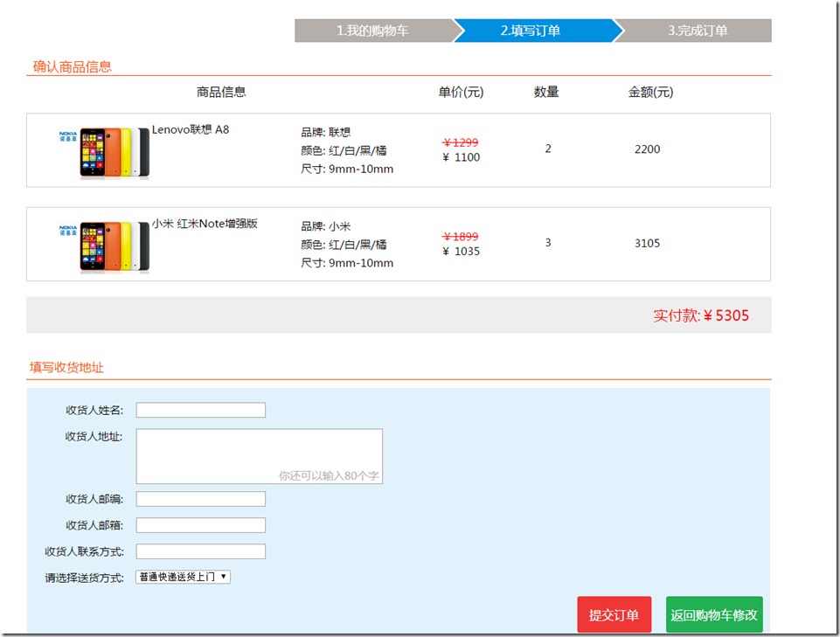Click the 请选择送货方式 label
The height and width of the screenshot is (637, 840).
pos(84,578)
